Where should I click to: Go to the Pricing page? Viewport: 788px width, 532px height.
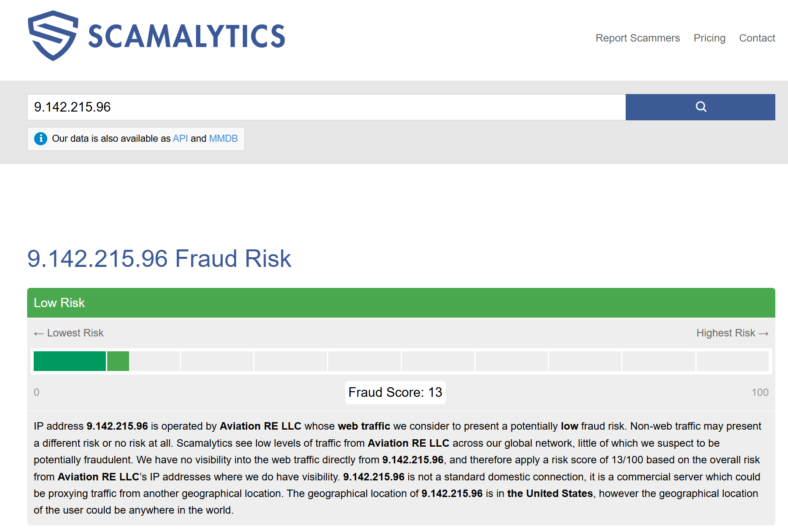[709, 38]
